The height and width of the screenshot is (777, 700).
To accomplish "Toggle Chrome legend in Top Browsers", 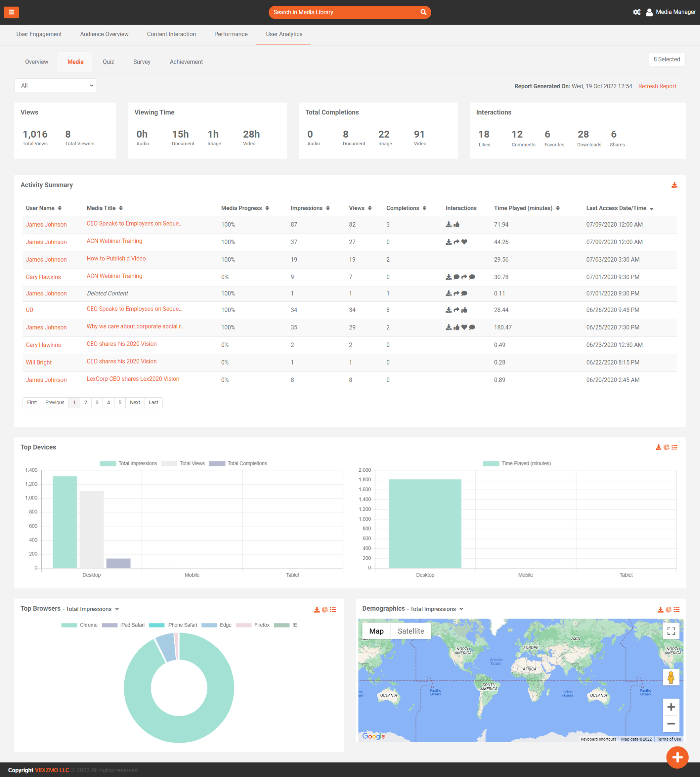I will pos(79,625).
